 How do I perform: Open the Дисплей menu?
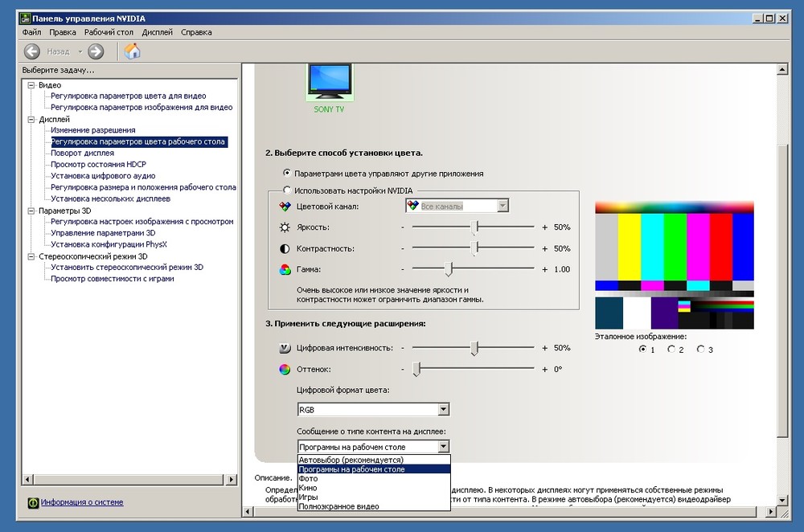coord(157,32)
